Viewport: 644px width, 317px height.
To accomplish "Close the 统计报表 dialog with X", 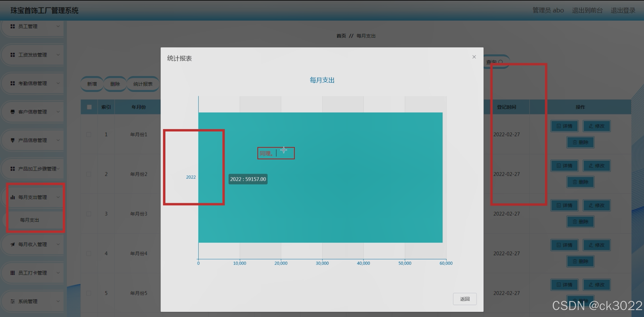I will coord(474,57).
